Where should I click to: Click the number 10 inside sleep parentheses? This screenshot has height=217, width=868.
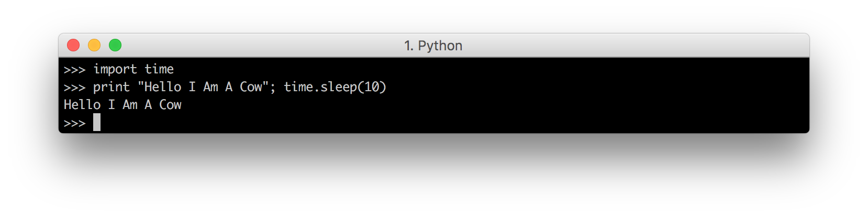372,87
